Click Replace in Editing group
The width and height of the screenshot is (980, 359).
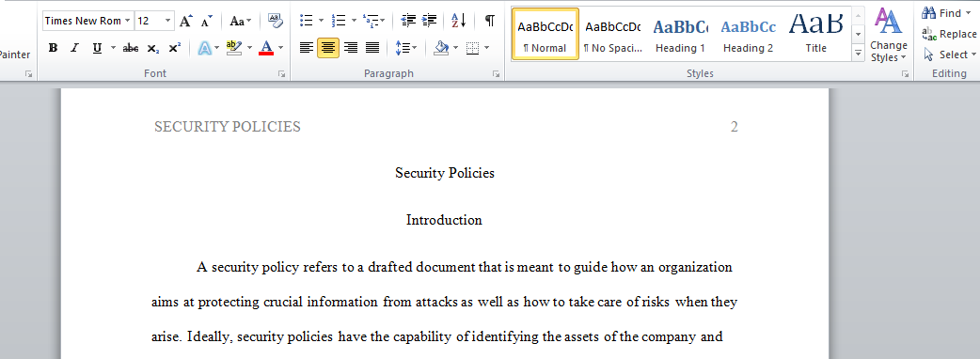(x=949, y=34)
